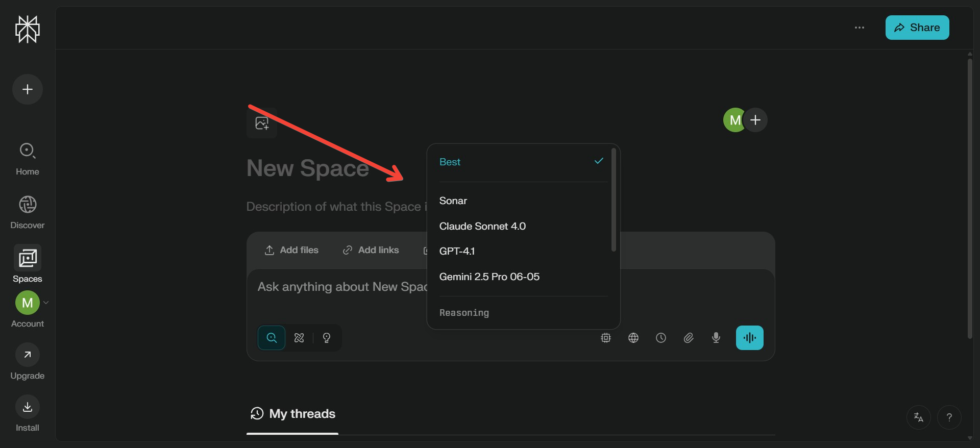Image resolution: width=980 pixels, height=448 pixels.
Task: Open the model selector chip icon
Action: (606, 338)
